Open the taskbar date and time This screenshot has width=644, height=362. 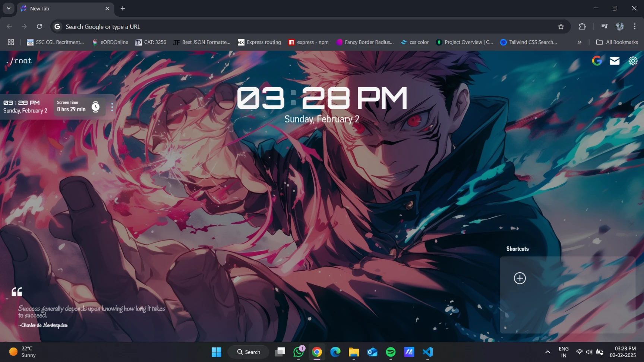pos(623,352)
